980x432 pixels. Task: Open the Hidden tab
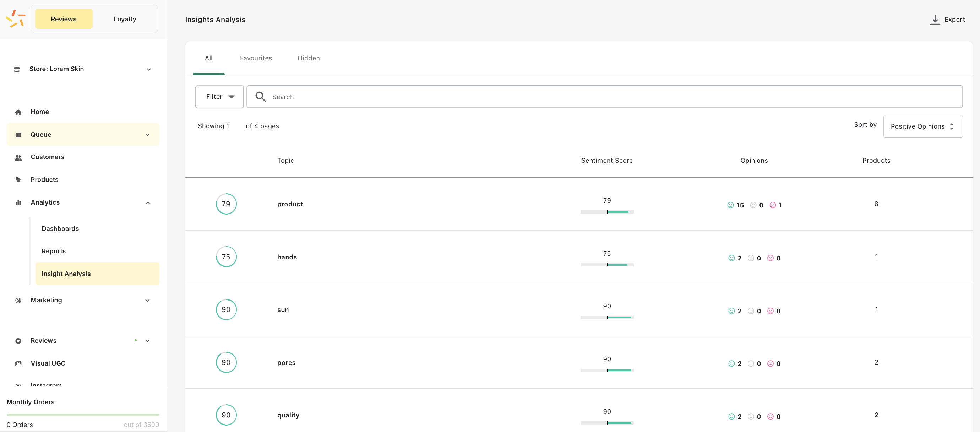[x=309, y=58]
